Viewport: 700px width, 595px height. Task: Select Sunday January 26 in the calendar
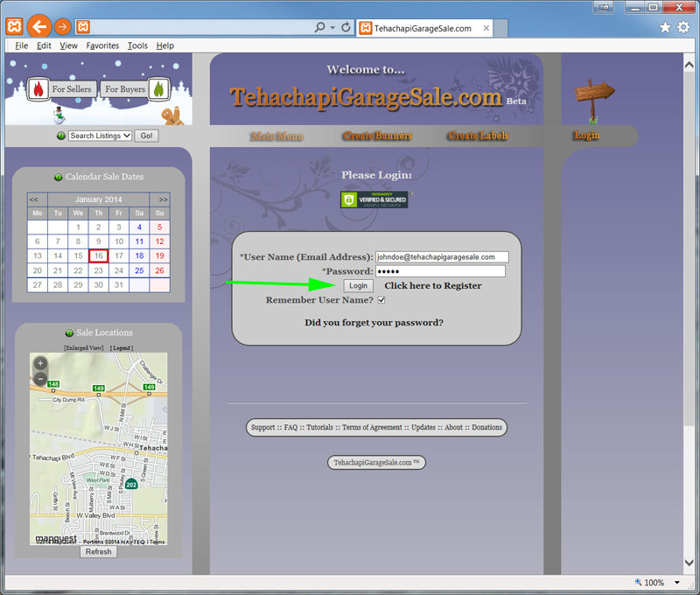tap(160, 270)
